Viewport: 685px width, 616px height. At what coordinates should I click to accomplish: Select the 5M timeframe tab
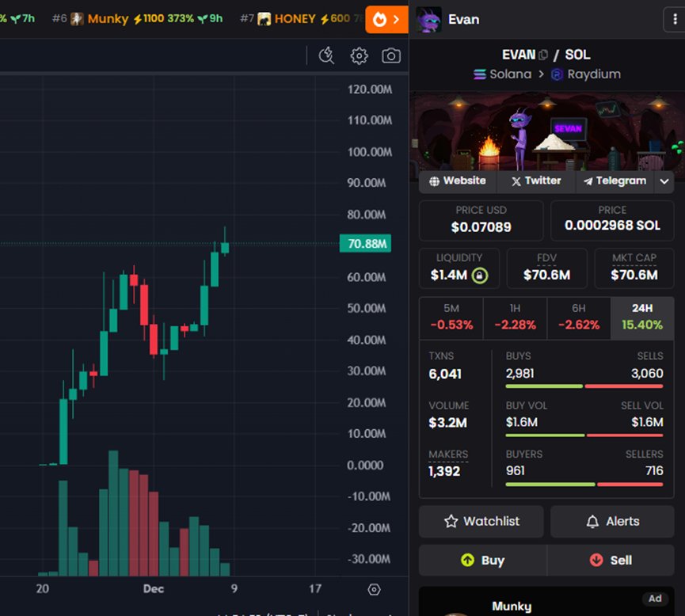451,318
